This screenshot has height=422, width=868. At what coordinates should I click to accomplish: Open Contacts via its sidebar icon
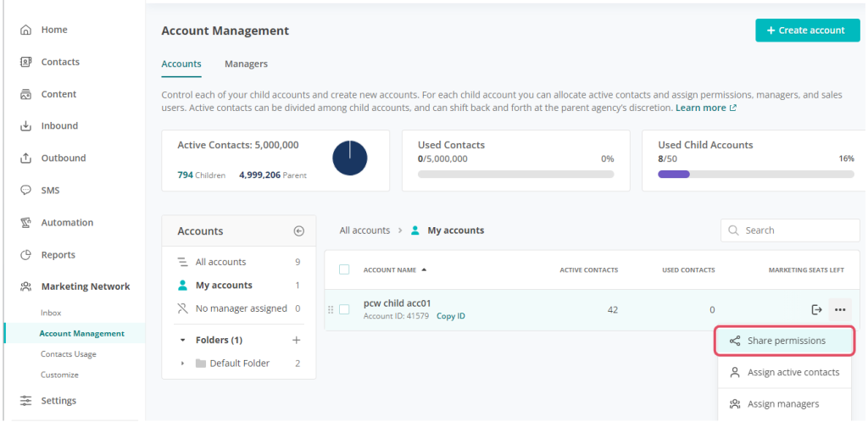coord(25,62)
